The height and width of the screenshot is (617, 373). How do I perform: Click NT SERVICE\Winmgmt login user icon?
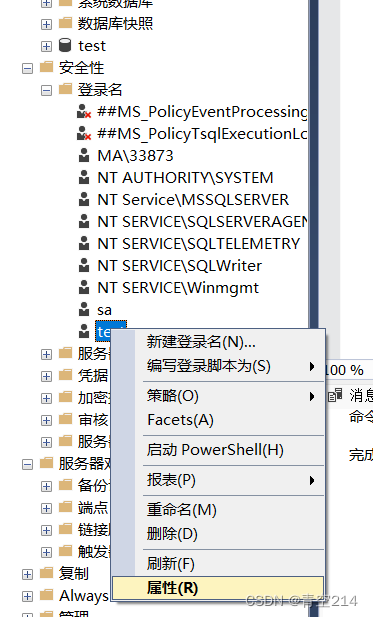point(84,288)
